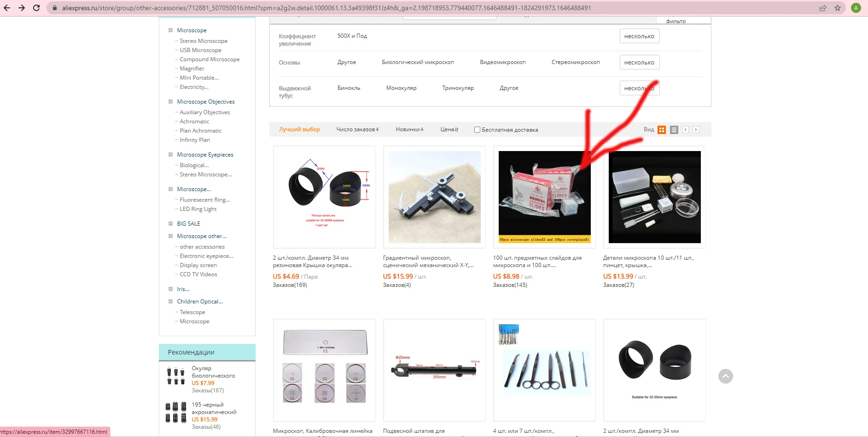Select the Тринокуляр filter option
Viewport: 868px width, 437px height.
458,88
